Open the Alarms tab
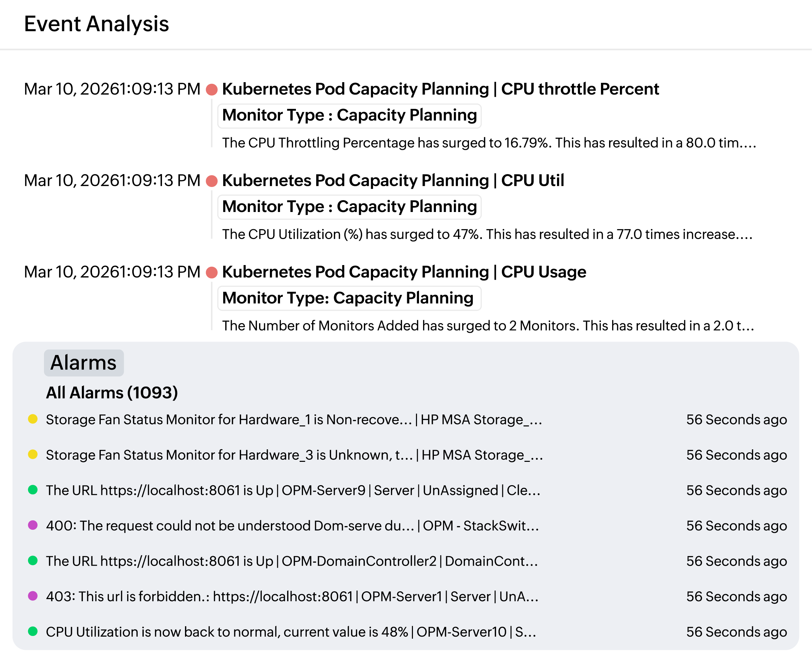The width and height of the screenshot is (812, 663). [x=84, y=363]
